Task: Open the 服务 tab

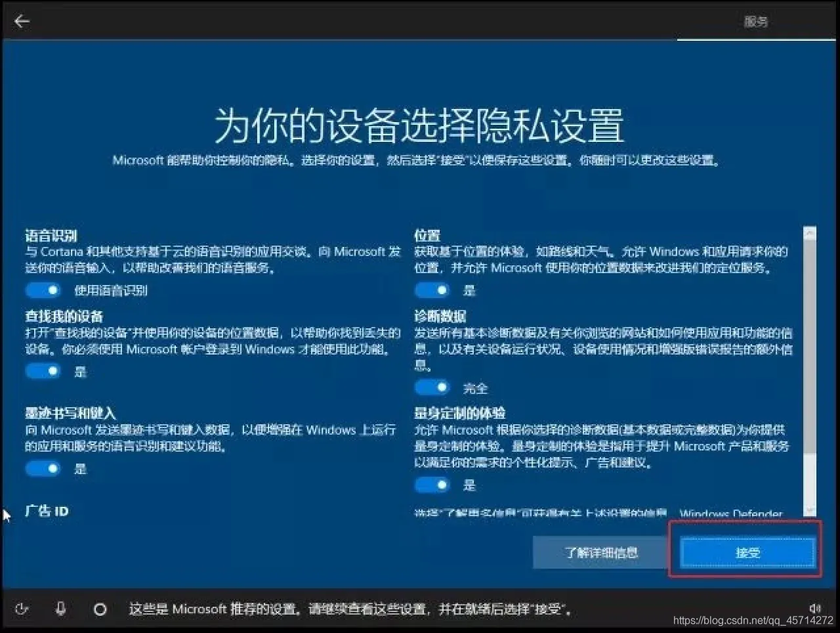Action: coord(756,22)
